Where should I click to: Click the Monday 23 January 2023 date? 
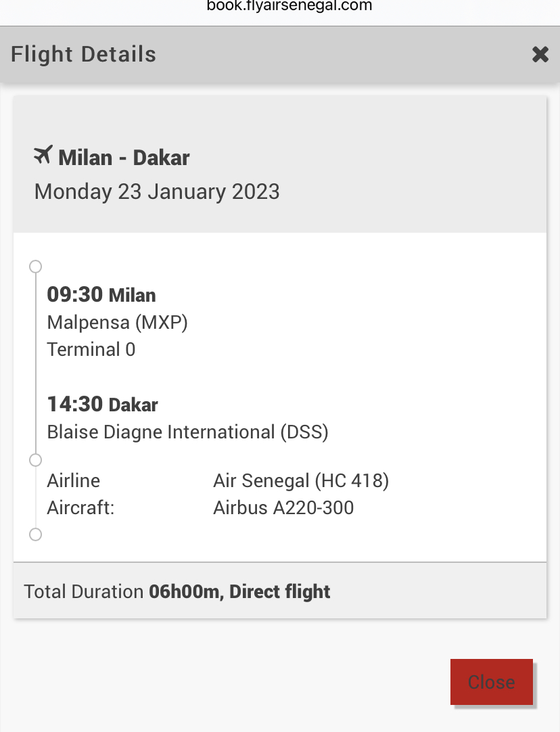[157, 191]
